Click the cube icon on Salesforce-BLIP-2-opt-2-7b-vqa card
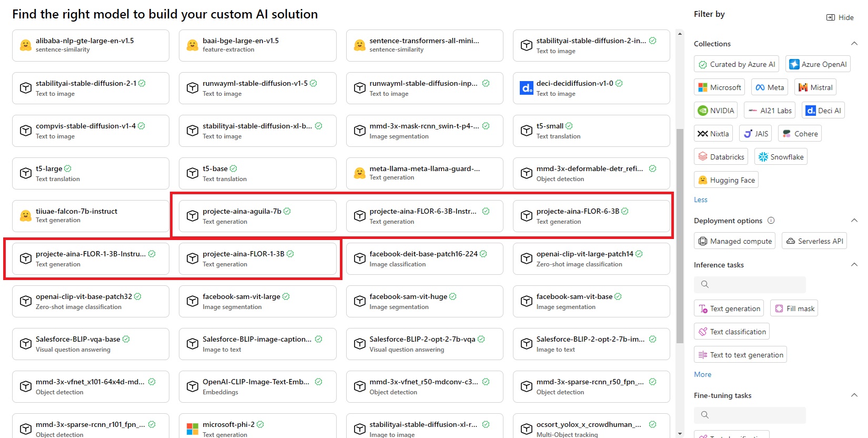Image resolution: width=868 pixels, height=438 pixels. [x=360, y=344]
